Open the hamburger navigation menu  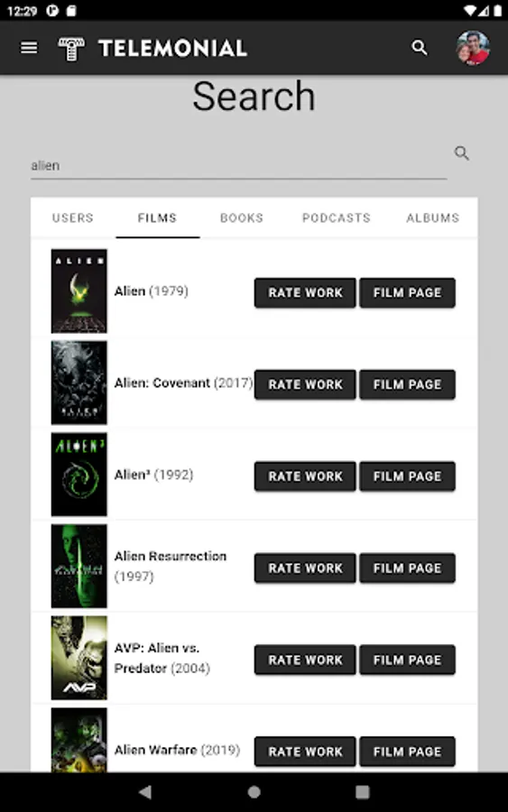click(x=29, y=48)
